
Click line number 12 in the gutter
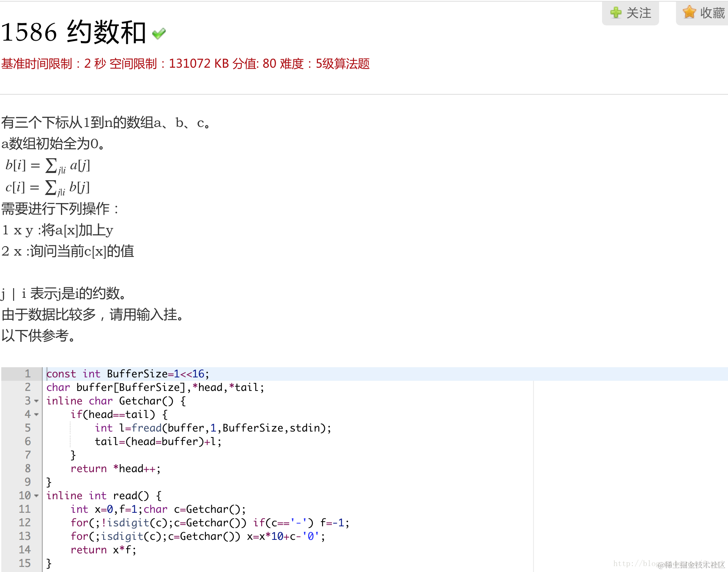(x=25, y=523)
